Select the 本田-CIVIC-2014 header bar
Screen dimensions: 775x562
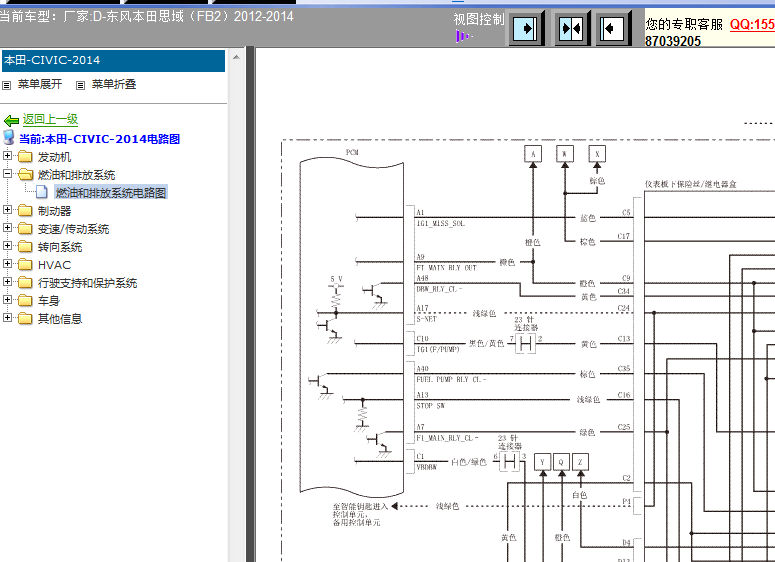[113, 60]
